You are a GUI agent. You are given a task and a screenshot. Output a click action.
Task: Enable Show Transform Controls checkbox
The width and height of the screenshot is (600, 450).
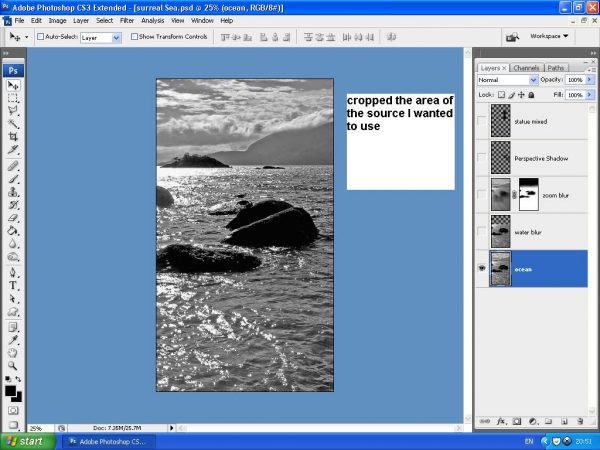(x=134, y=37)
